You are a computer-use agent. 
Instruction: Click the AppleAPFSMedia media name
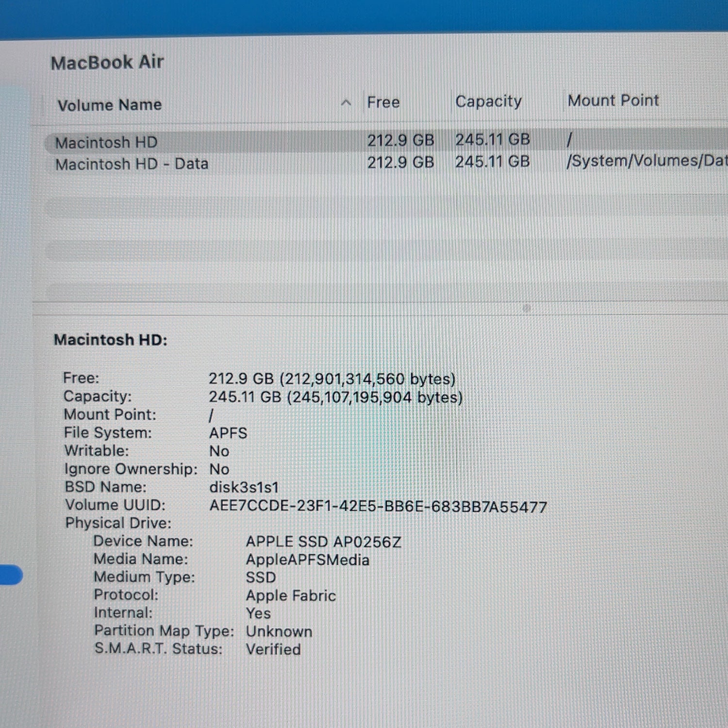pos(308,560)
